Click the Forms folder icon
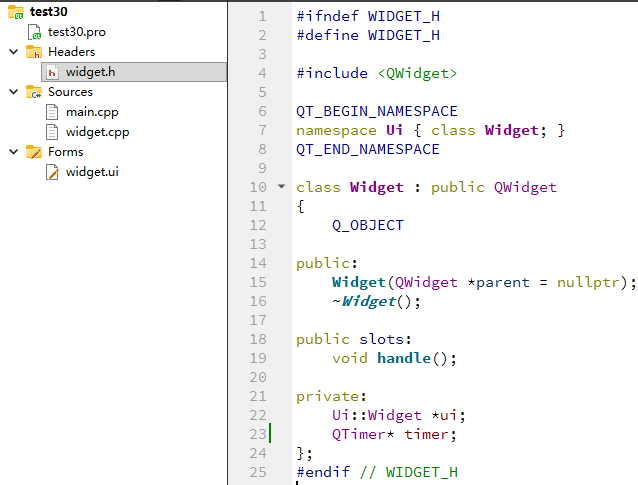638x485 pixels. (x=34, y=152)
